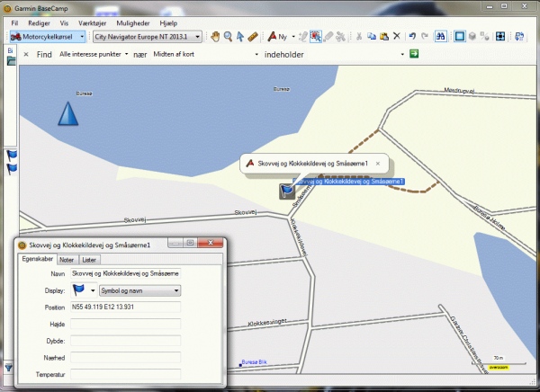Open the City Navigator Europe map dropdown

click(x=147, y=37)
